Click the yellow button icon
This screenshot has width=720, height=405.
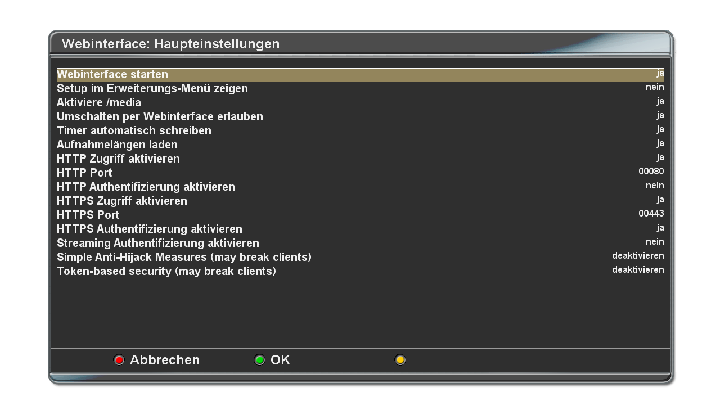[x=400, y=360]
